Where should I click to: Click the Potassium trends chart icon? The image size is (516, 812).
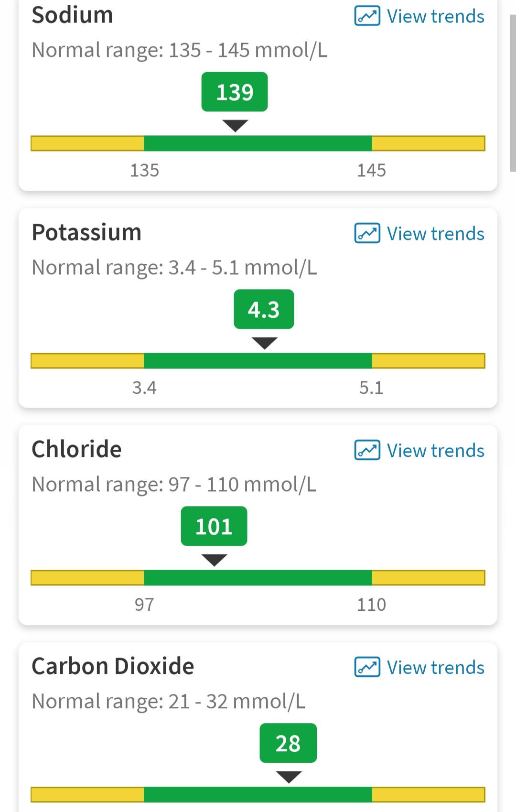pyautogui.click(x=367, y=233)
